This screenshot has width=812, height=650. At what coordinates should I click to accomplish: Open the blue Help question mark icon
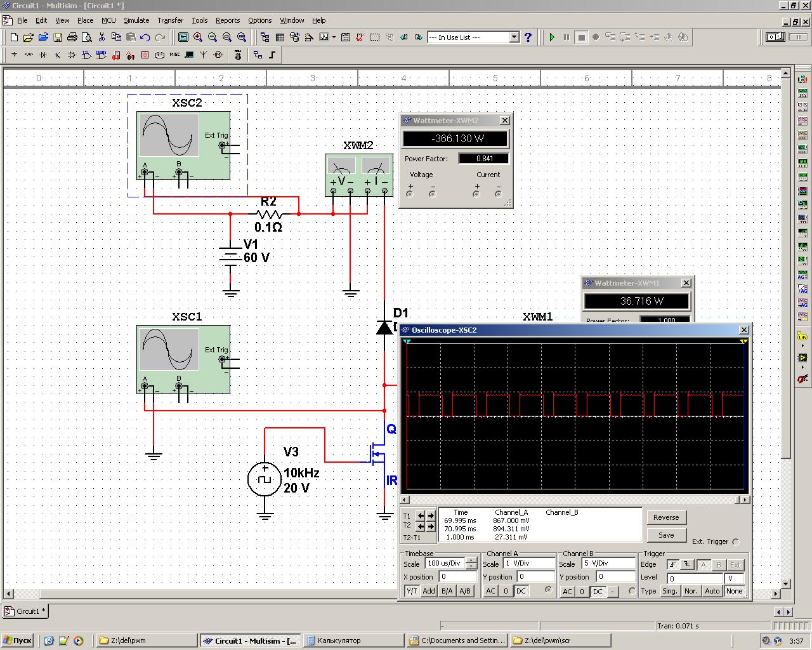point(528,37)
